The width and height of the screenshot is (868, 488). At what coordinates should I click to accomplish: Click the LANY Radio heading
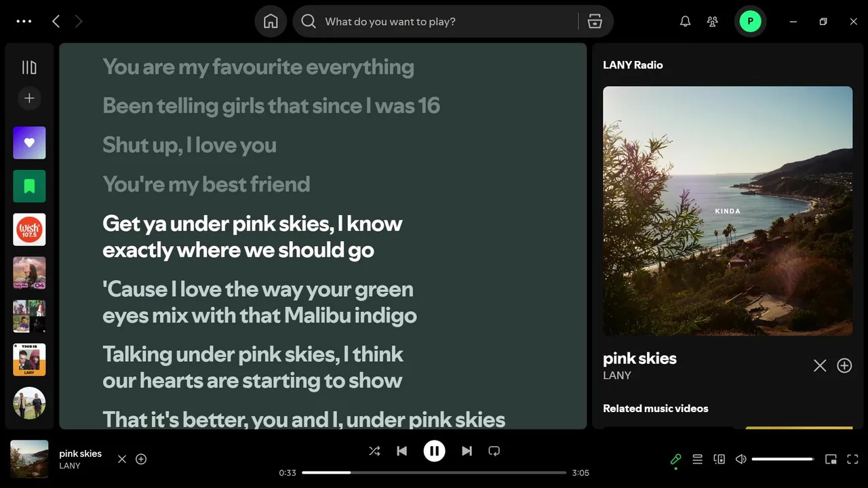pyautogui.click(x=633, y=65)
